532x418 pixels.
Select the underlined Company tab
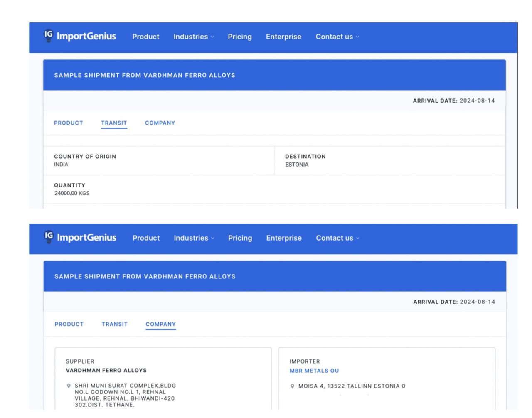161,324
